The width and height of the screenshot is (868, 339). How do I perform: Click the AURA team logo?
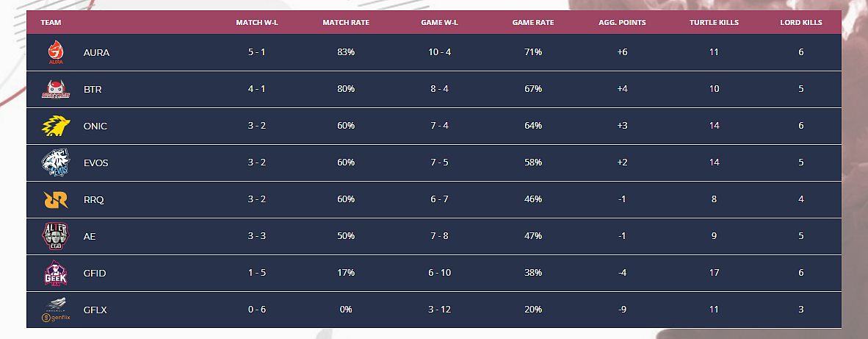click(x=56, y=53)
